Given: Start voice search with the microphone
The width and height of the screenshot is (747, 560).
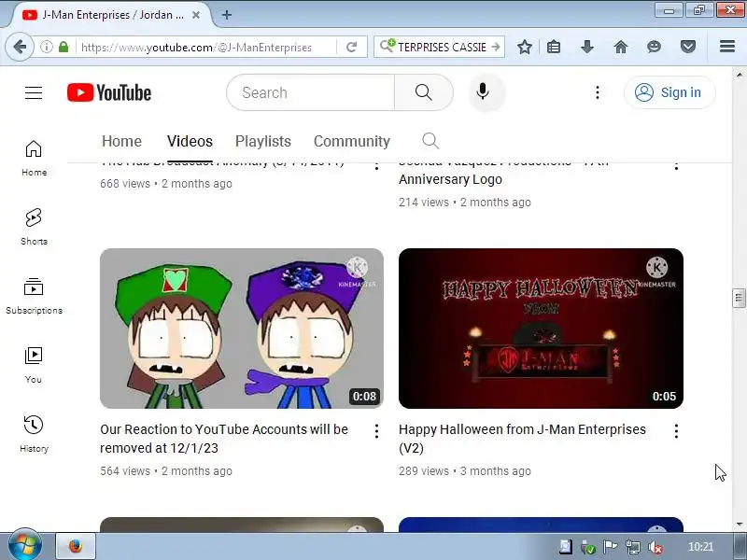Looking at the screenshot, I should point(483,91).
